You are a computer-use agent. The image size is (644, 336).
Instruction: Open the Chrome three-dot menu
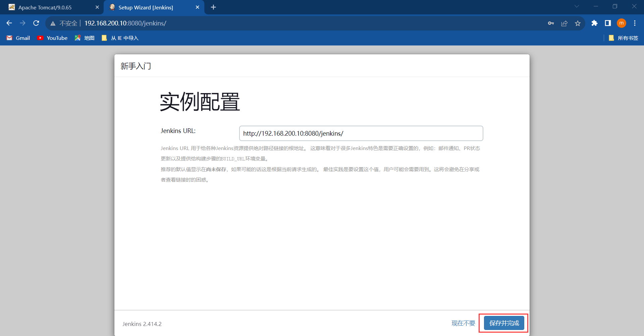pyautogui.click(x=635, y=23)
